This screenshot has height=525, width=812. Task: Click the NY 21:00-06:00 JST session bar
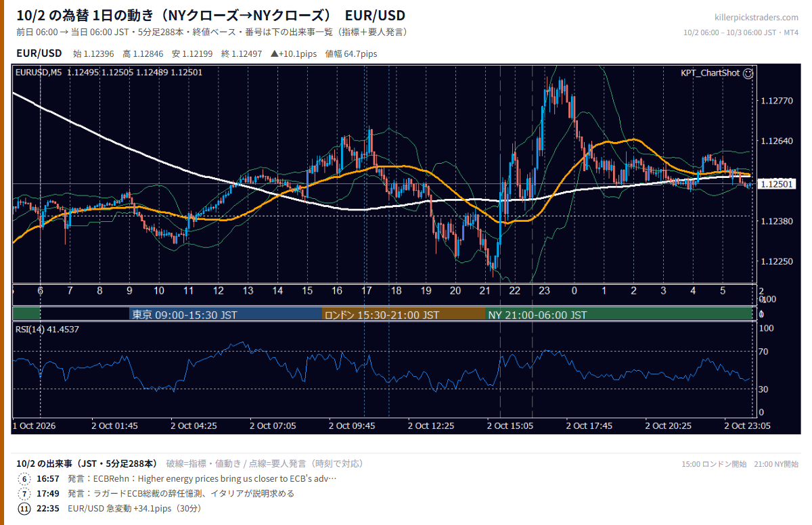click(x=619, y=315)
